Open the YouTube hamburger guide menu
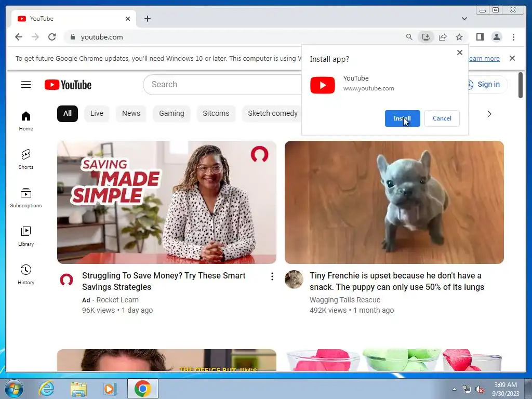 click(x=26, y=85)
